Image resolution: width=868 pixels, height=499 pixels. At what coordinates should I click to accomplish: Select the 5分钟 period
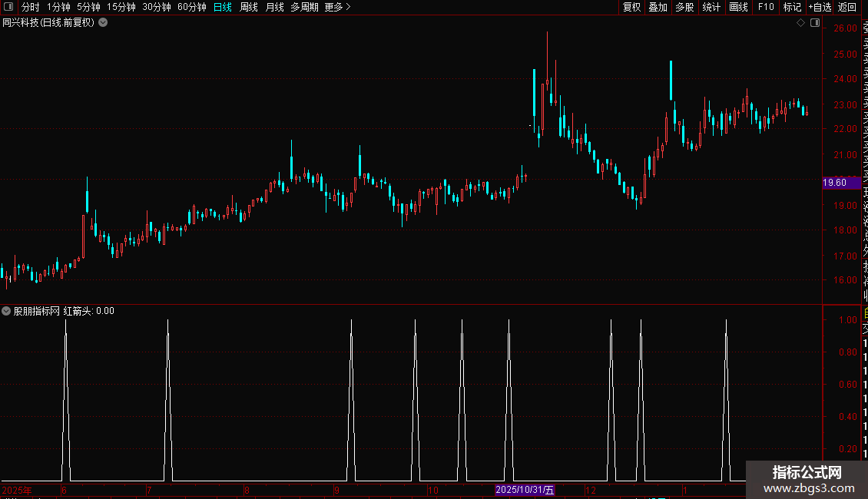tap(88, 7)
